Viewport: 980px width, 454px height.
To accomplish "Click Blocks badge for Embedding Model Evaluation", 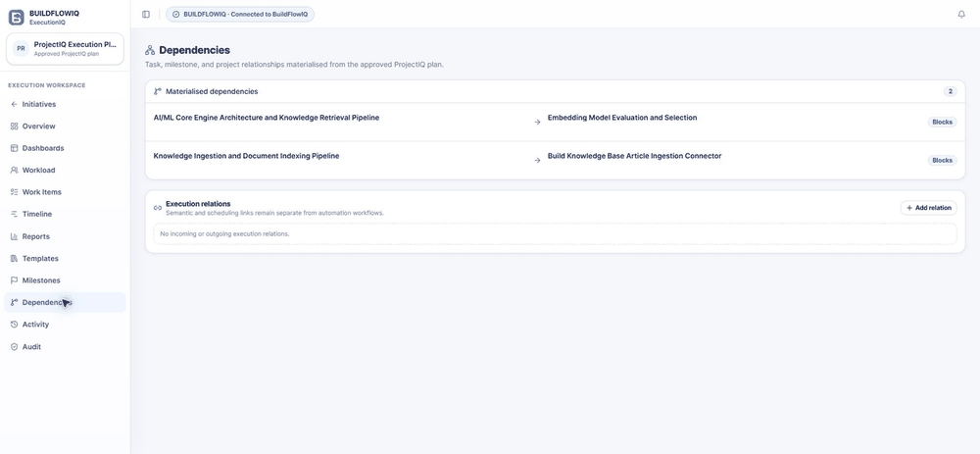I will tap(942, 122).
